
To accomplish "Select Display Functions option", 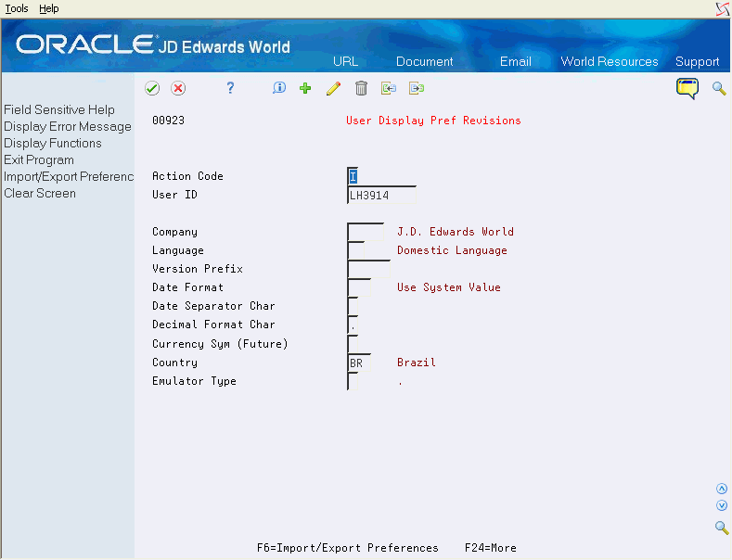I will (x=53, y=144).
